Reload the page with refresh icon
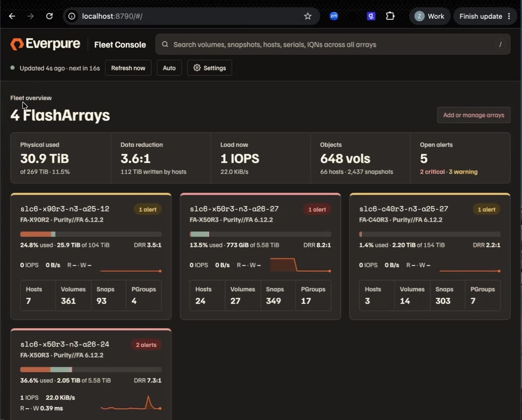 [x=49, y=16]
